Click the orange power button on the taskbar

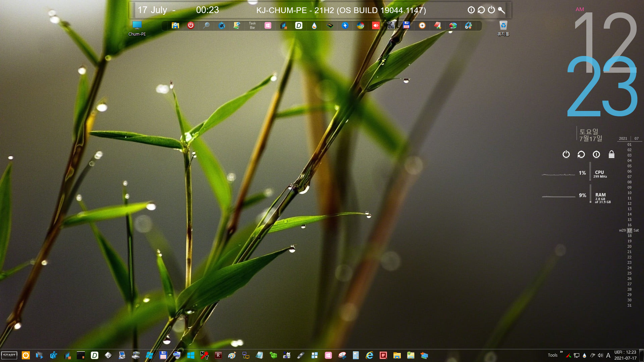(x=26, y=355)
